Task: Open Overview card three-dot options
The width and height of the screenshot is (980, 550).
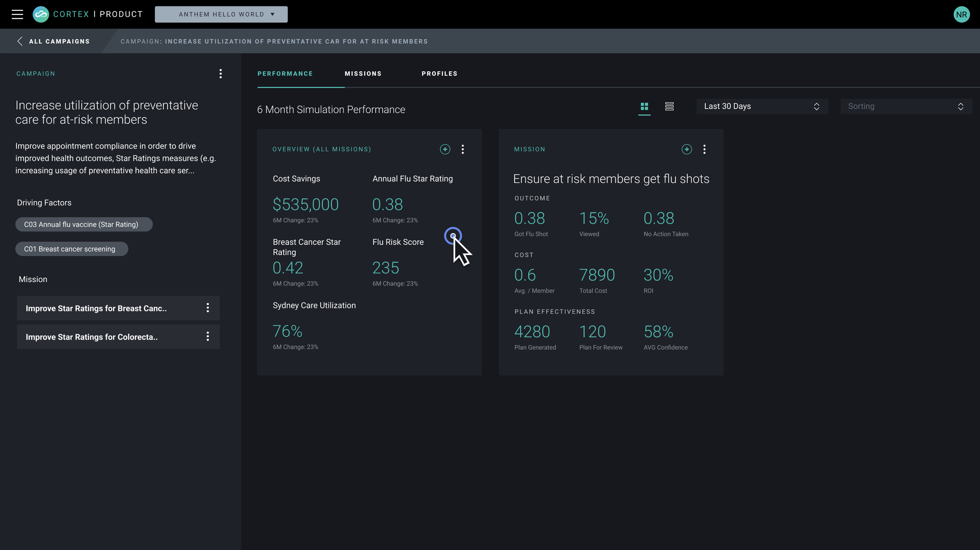Action: pyautogui.click(x=463, y=149)
